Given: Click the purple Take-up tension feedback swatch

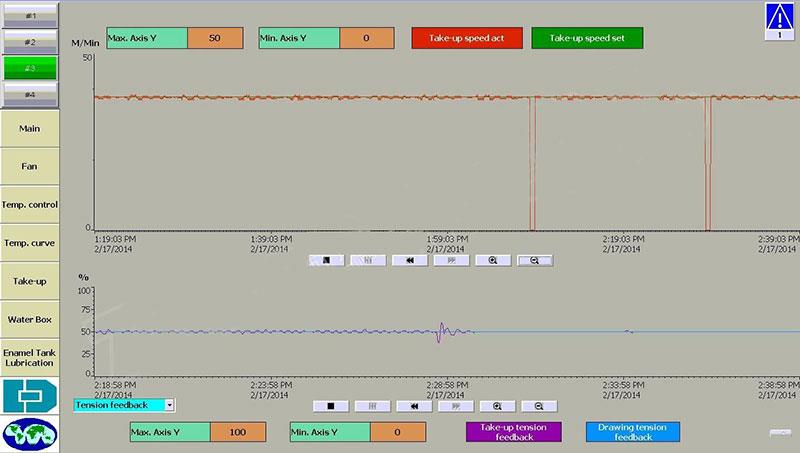Looking at the screenshot, I should pos(513,432).
